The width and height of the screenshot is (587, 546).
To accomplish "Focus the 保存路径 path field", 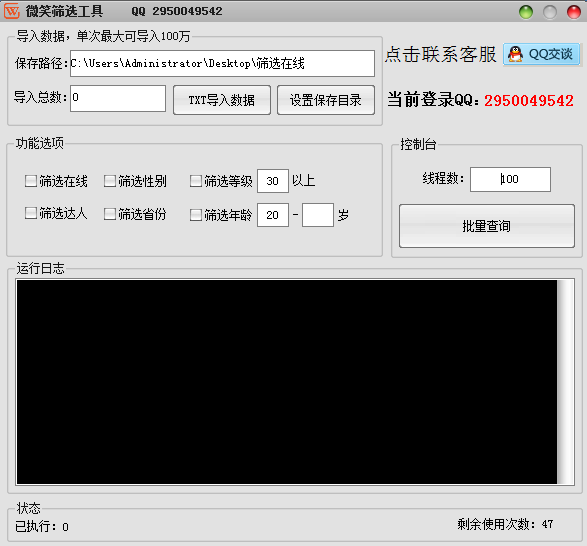I will [x=222, y=63].
